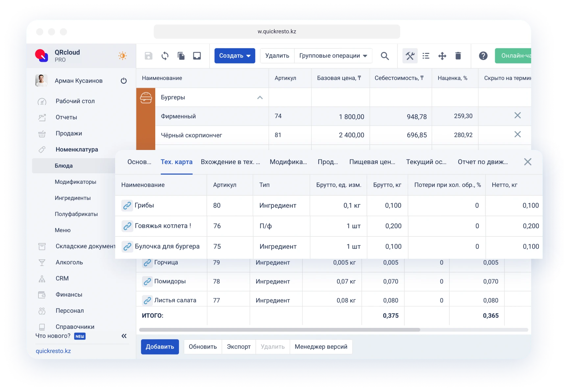
Task: Click the copy documents toolbar icon
Action: click(181, 56)
